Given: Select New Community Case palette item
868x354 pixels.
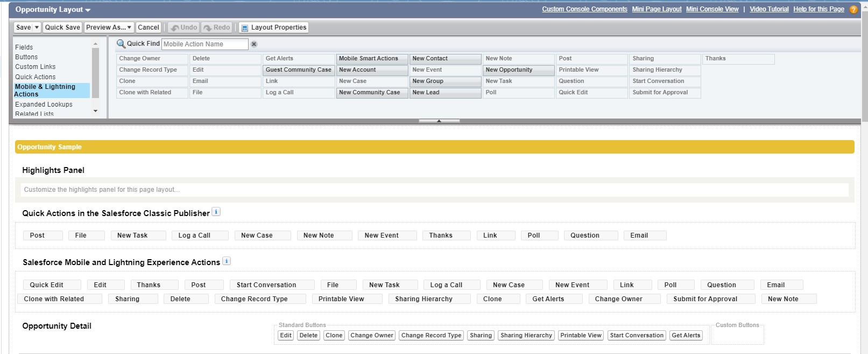Looking at the screenshot, I should 372,93.
